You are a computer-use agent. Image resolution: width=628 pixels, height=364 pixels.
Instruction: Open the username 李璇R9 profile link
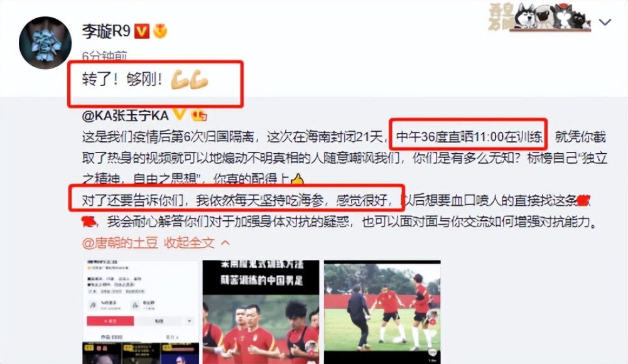[107, 31]
